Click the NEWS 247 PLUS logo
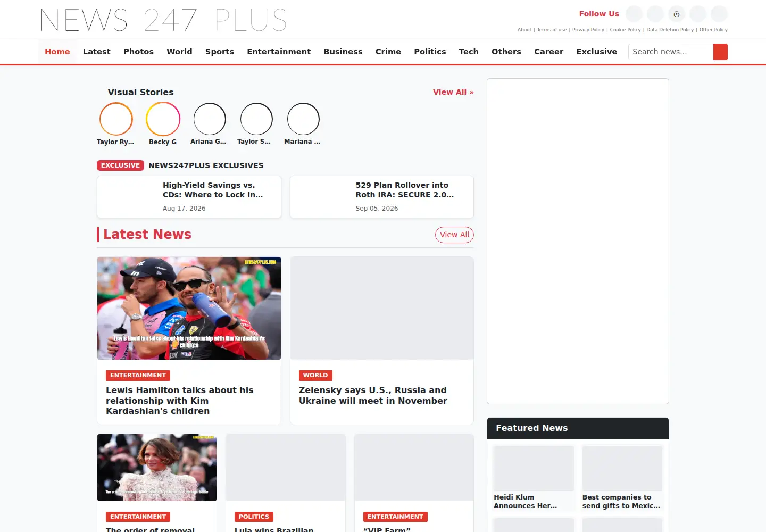This screenshot has width=766, height=532. pyautogui.click(x=163, y=20)
